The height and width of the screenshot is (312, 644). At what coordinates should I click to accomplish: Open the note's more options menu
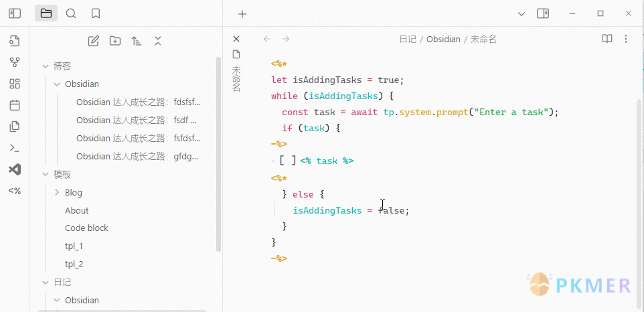(x=626, y=39)
